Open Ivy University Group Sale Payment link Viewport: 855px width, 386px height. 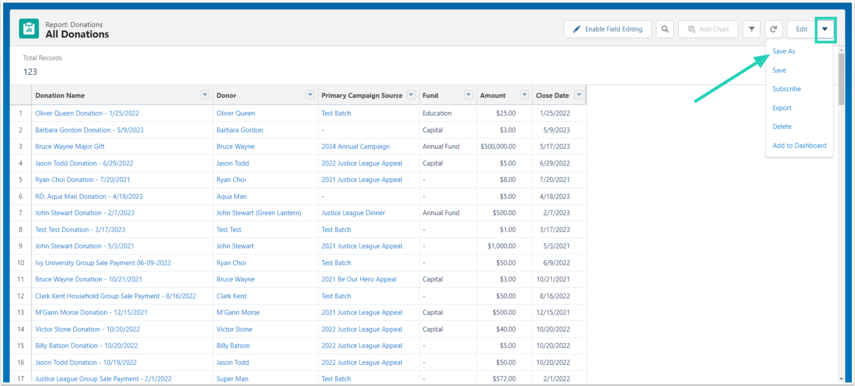pos(103,263)
